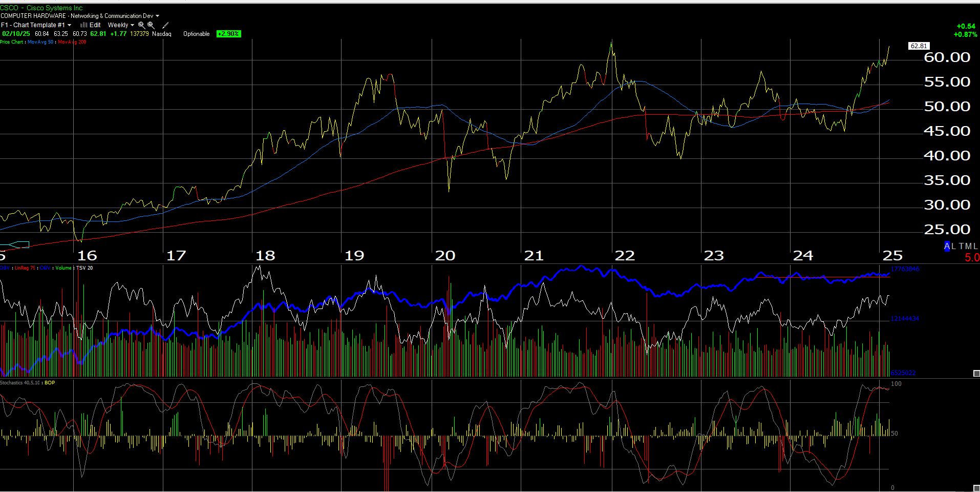980x492 pixels.
Task: Click the Stochastics 40,5,10 indicator label
Action: [x=20, y=383]
